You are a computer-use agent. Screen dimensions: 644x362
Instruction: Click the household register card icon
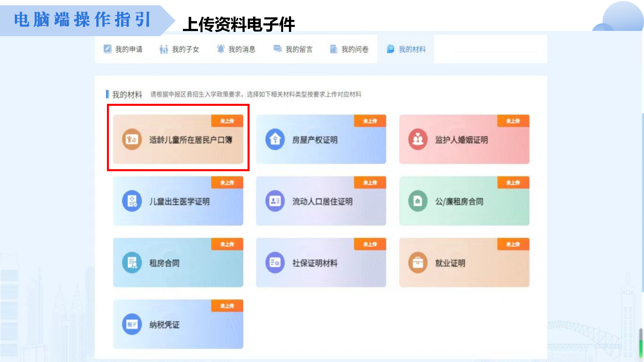click(132, 139)
